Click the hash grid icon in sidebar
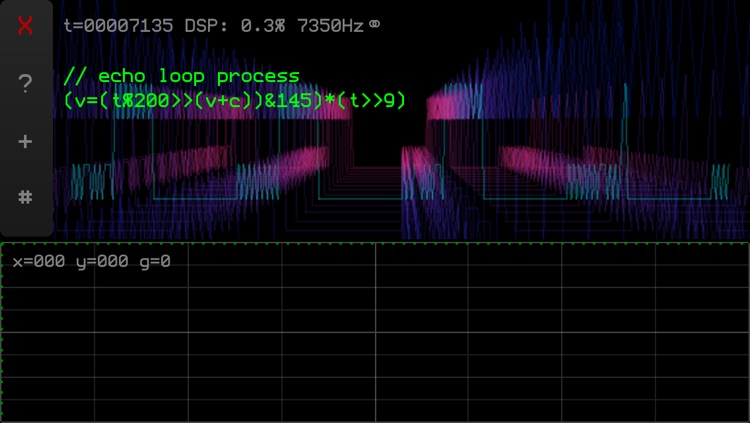Viewport: 750px width, 423px height. point(25,197)
